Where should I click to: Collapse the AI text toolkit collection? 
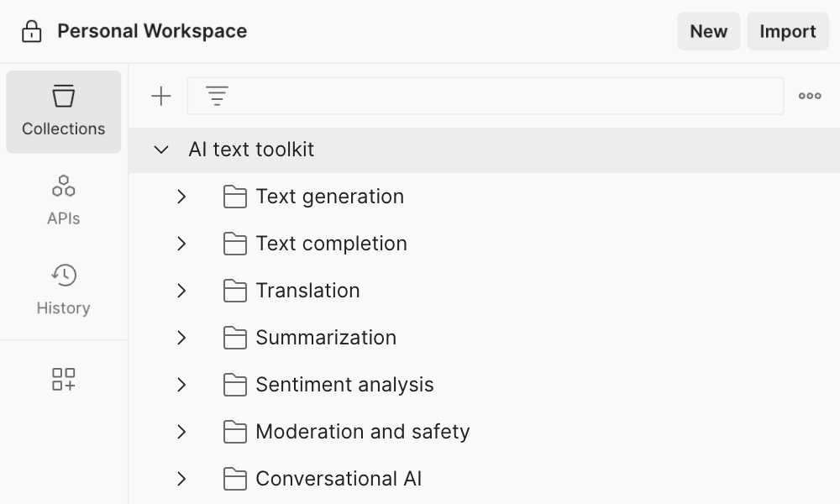coord(160,150)
